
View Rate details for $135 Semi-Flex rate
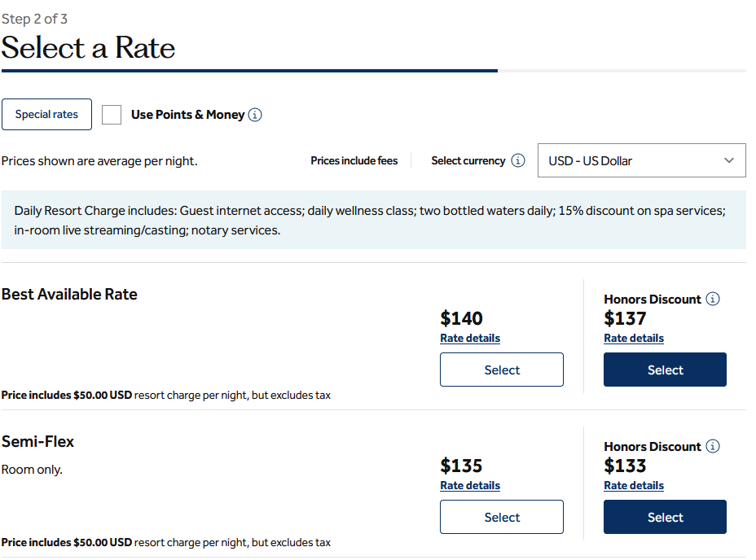(x=470, y=485)
